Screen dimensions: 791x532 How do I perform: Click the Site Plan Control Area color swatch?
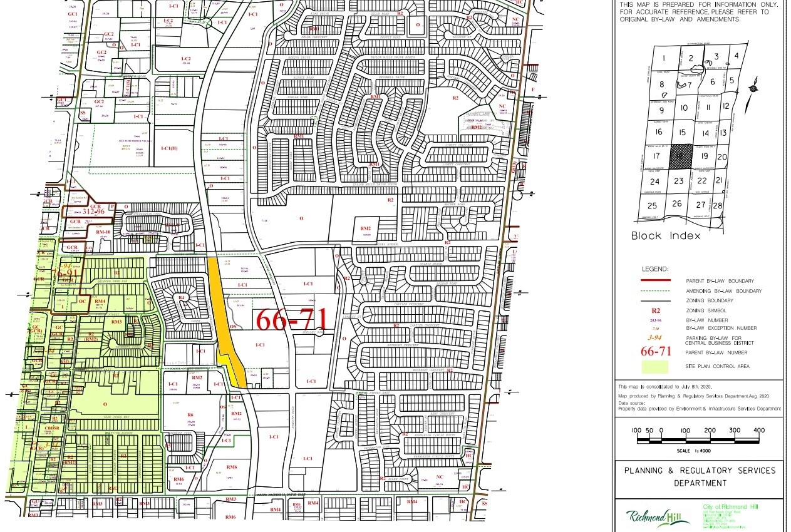click(656, 366)
